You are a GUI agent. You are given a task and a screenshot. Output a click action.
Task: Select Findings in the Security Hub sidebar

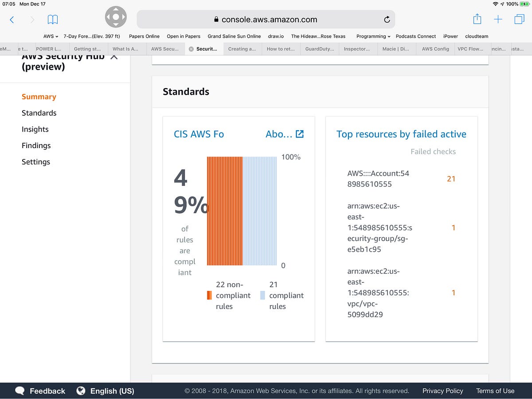pyautogui.click(x=36, y=145)
